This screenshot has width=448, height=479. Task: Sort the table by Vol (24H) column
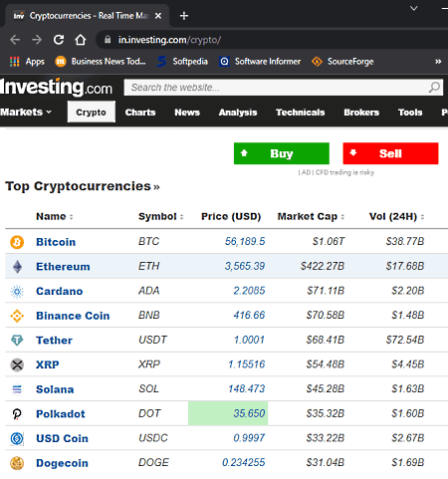tap(396, 216)
